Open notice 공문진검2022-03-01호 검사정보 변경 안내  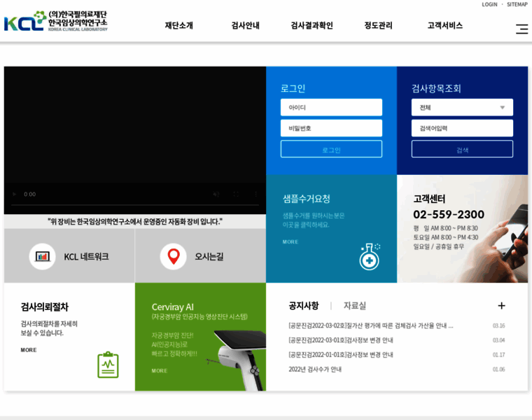tap(341, 340)
